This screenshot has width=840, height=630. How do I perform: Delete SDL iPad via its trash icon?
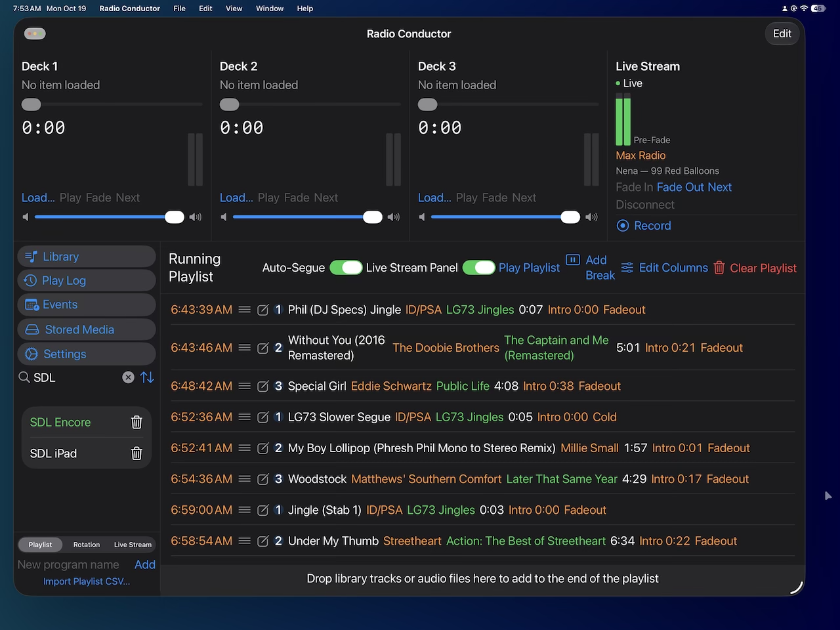click(136, 453)
